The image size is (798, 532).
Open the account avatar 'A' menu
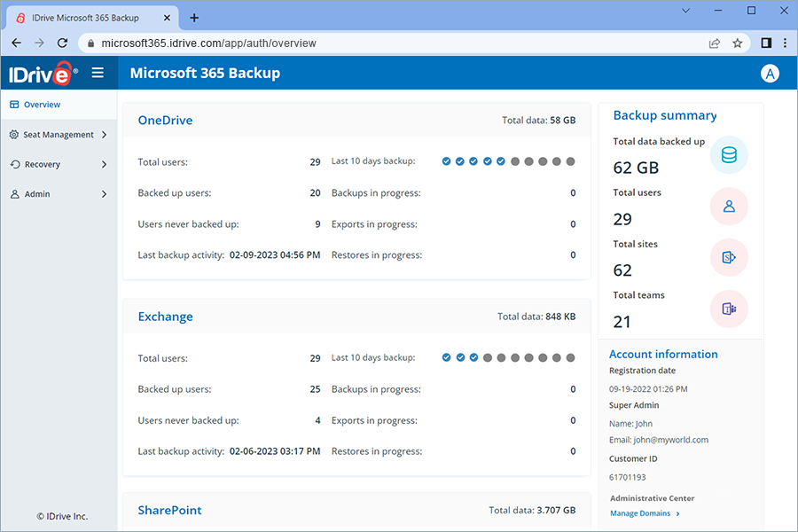pyautogui.click(x=770, y=74)
